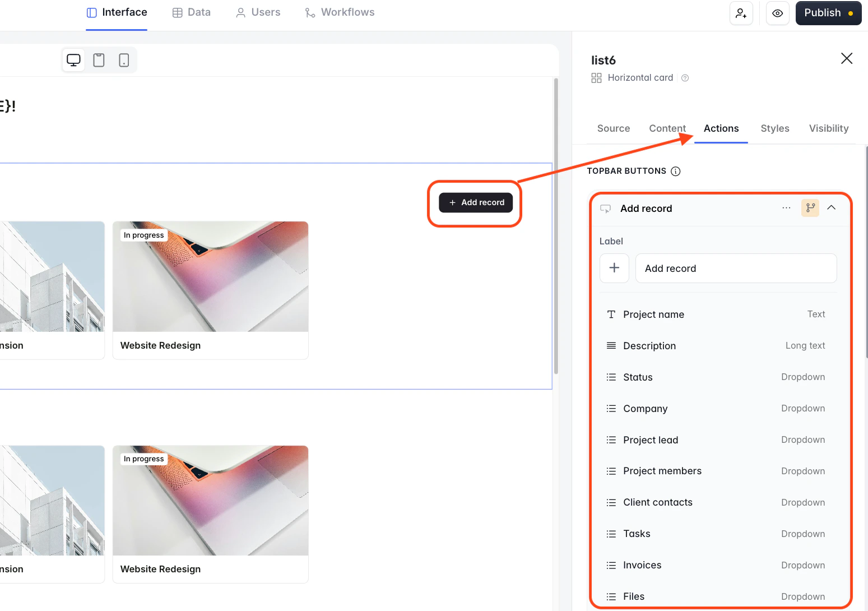Click the list icon beside Client contacts
The width and height of the screenshot is (868, 611).
(x=611, y=502)
